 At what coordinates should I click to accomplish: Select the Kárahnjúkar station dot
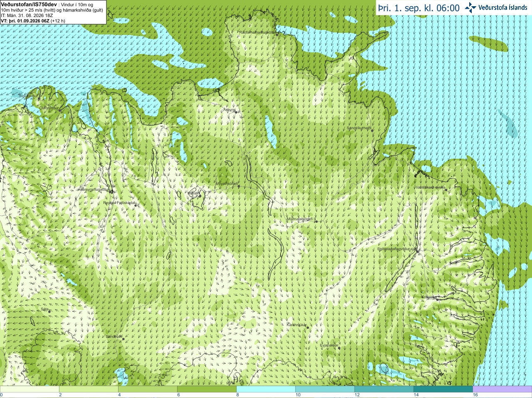click(x=308, y=327)
